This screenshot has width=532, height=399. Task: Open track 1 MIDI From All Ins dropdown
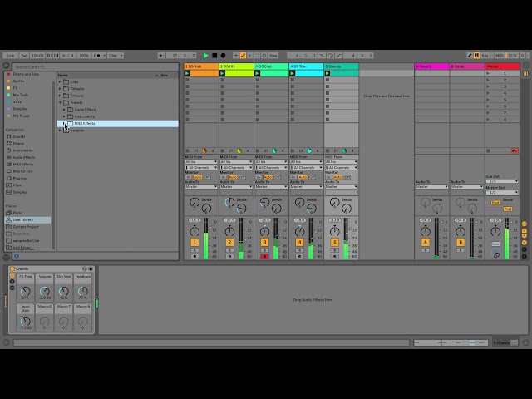(201, 162)
